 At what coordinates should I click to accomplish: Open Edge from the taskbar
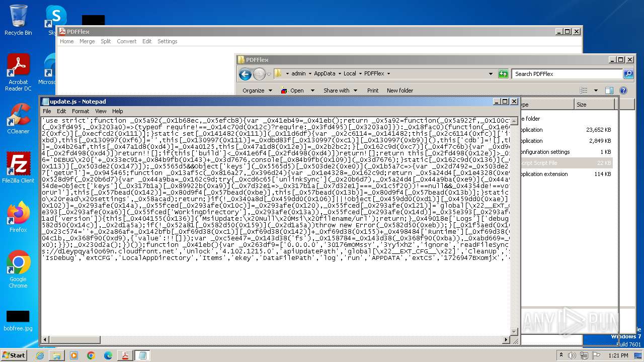coord(108,355)
